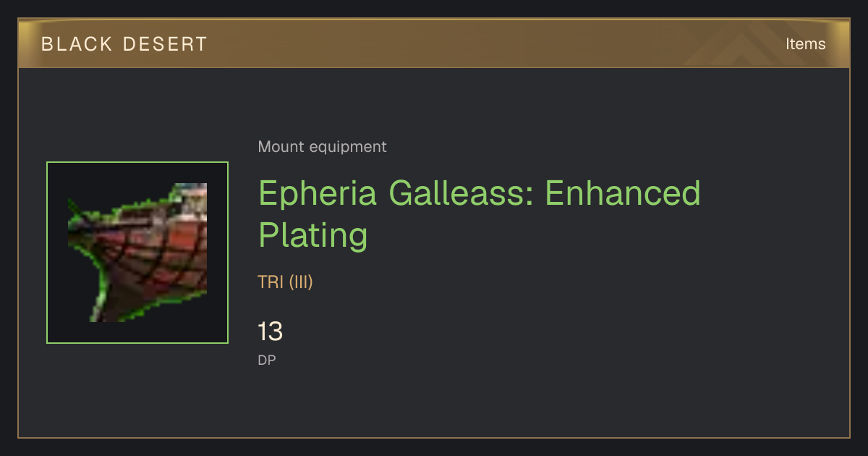Click the word Mount in category label
Image resolution: width=868 pixels, height=456 pixels.
click(x=281, y=147)
